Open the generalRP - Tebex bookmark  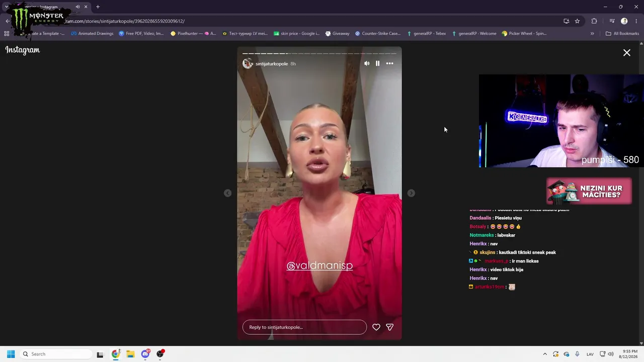coord(427,34)
